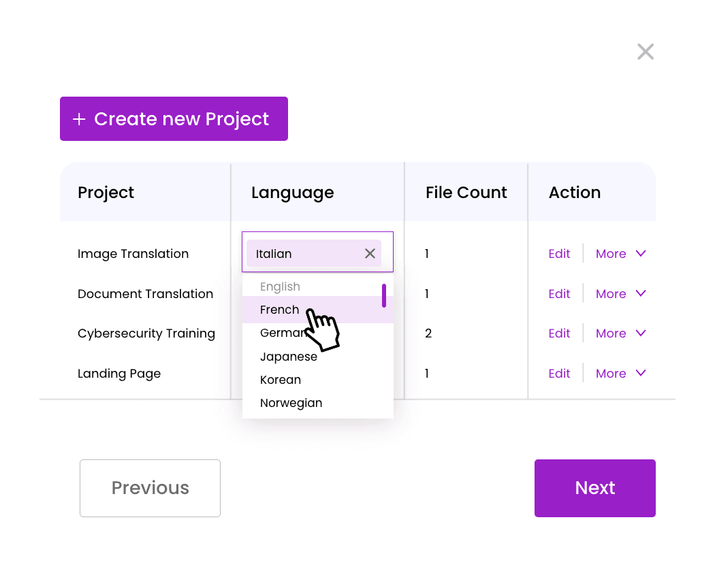Click the Language column header
Screen dimensions: 715x588
pyautogui.click(x=292, y=193)
